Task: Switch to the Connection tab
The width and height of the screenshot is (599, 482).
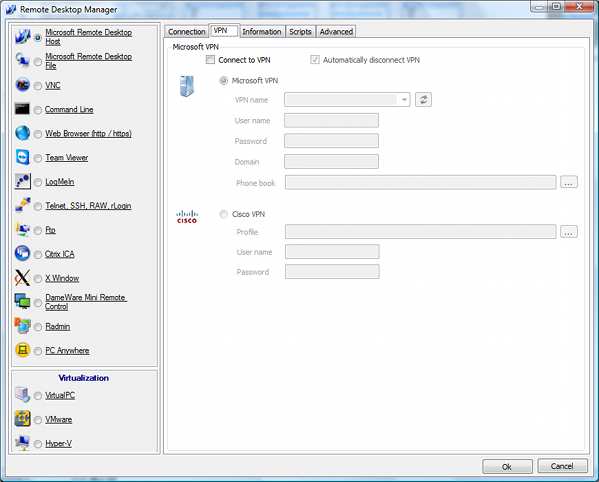Action: pos(186,32)
